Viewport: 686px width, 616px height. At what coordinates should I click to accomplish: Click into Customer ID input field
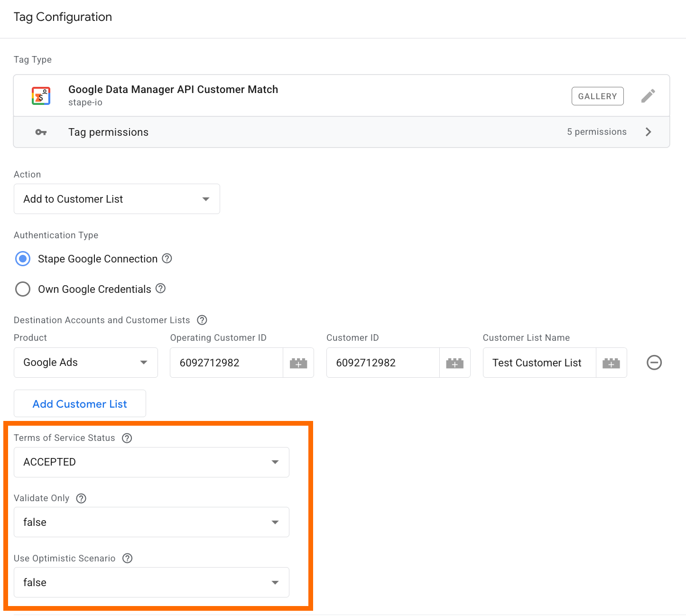pyautogui.click(x=383, y=363)
